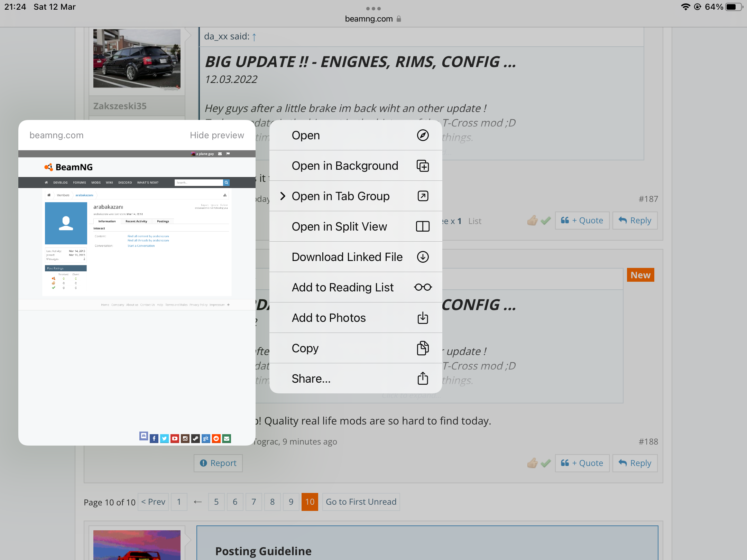Go to page 6

[x=235, y=502]
